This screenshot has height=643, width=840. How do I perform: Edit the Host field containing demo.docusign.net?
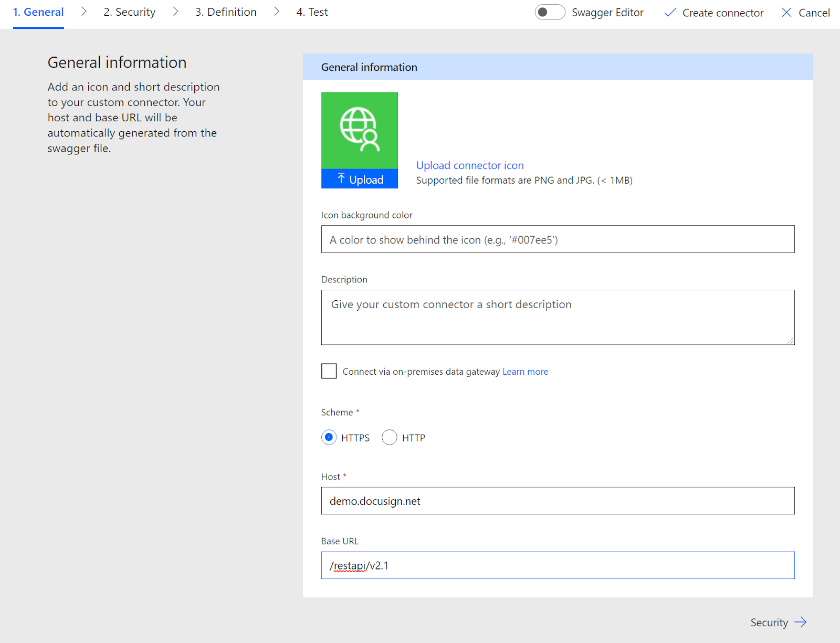coord(558,501)
